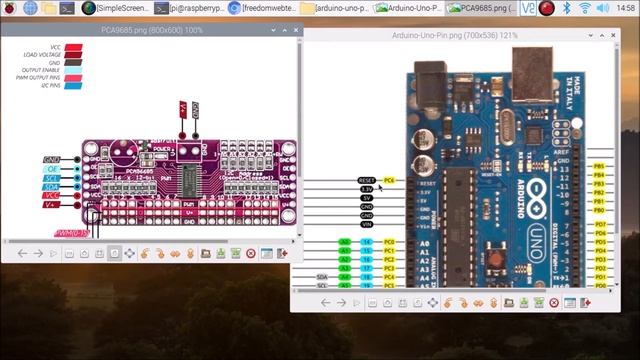640x360 pixels.
Task: Toggle original size button in PCA9685 viewer
Action: pos(114,253)
